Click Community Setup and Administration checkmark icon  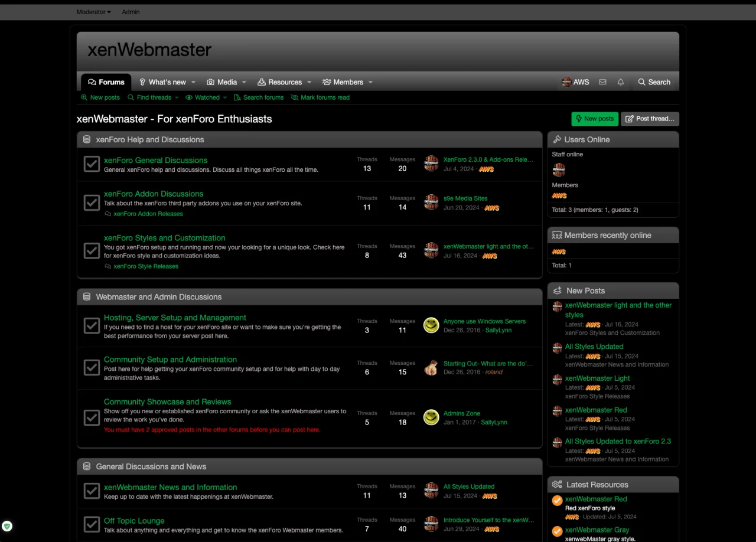(92, 368)
